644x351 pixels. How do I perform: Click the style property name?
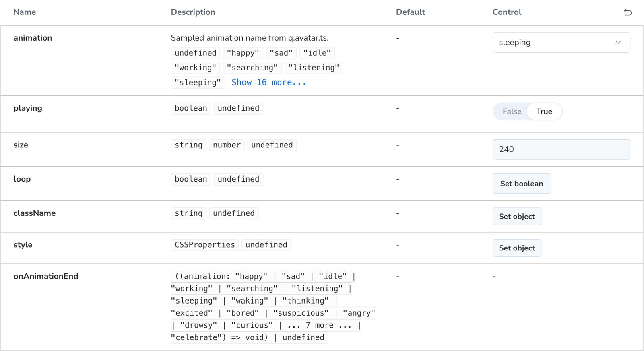pyautogui.click(x=23, y=244)
